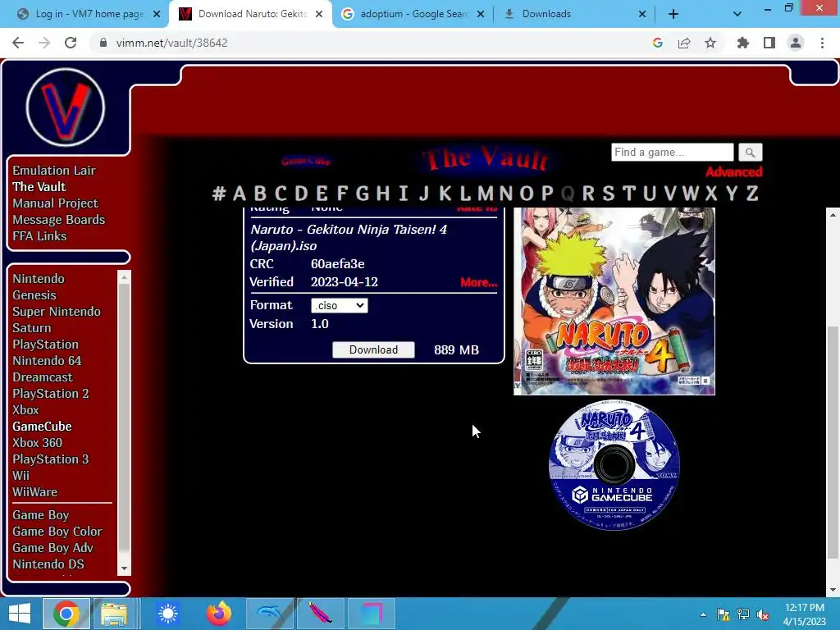Open the Google icon in address bar
The image size is (840, 630).
coord(657,43)
